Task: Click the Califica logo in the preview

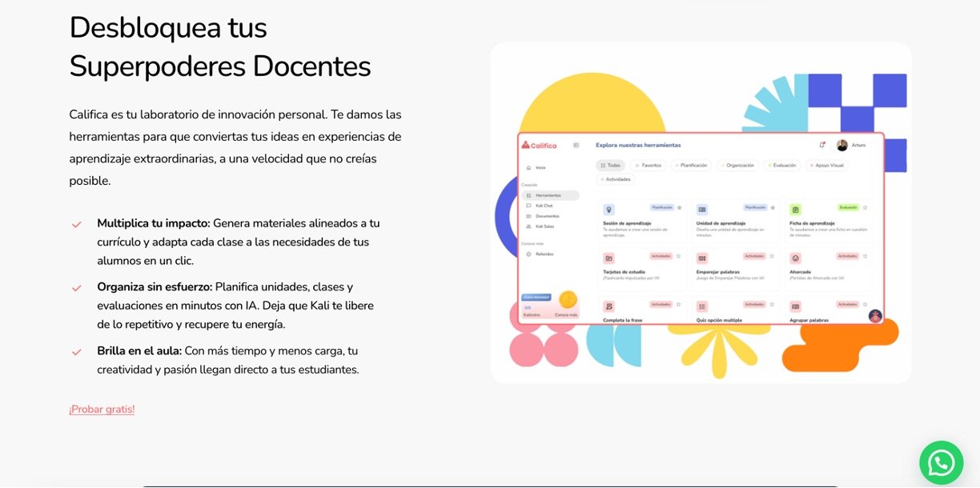Action: coord(539,145)
